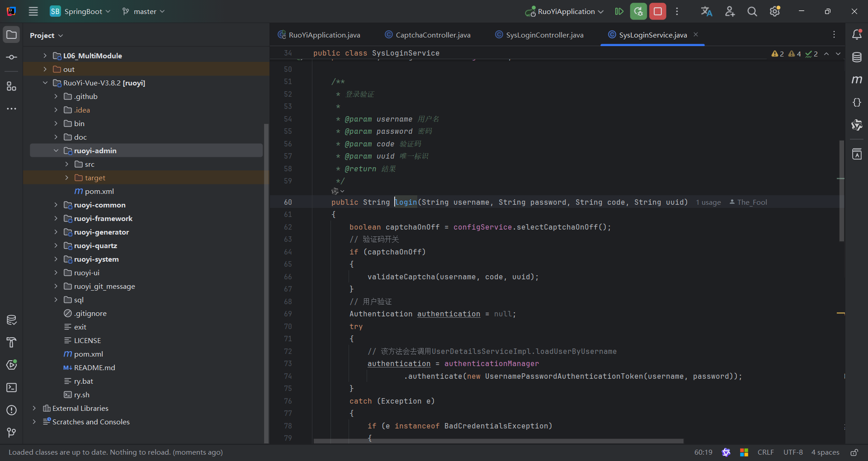Expand the ruoyi-common module folder

tap(56, 205)
